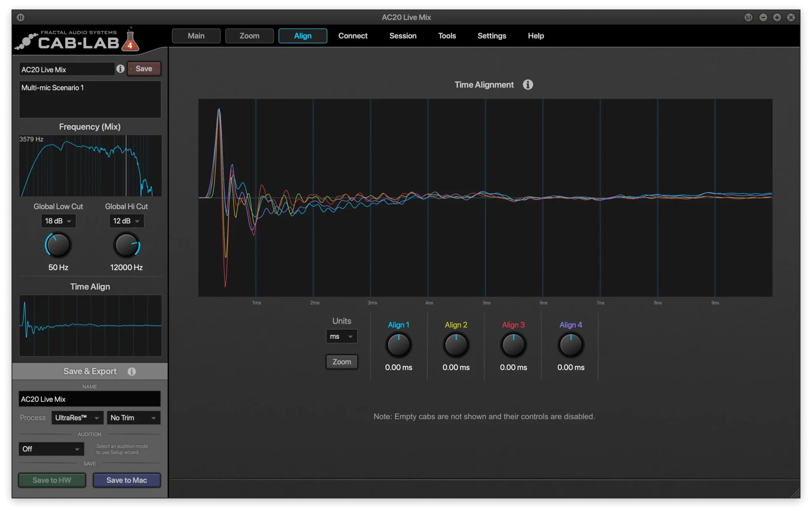
Task: Click the Zoom button under Units
Action: pos(341,362)
